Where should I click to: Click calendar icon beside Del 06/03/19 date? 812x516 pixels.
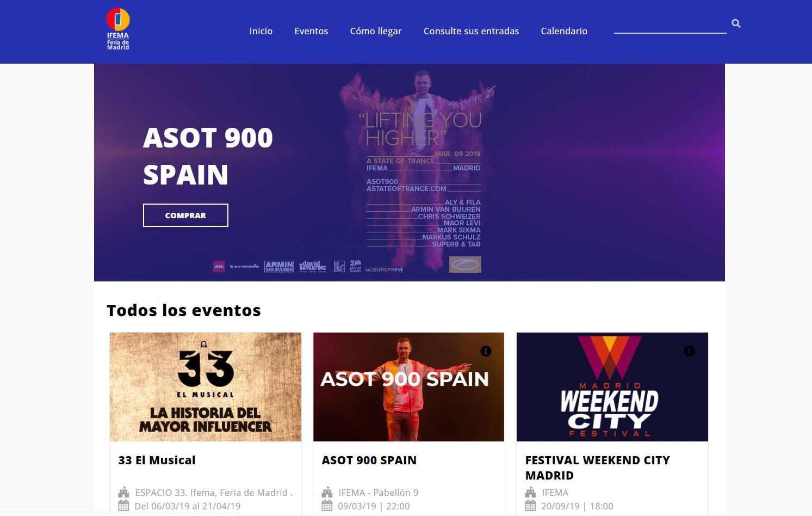tap(123, 506)
